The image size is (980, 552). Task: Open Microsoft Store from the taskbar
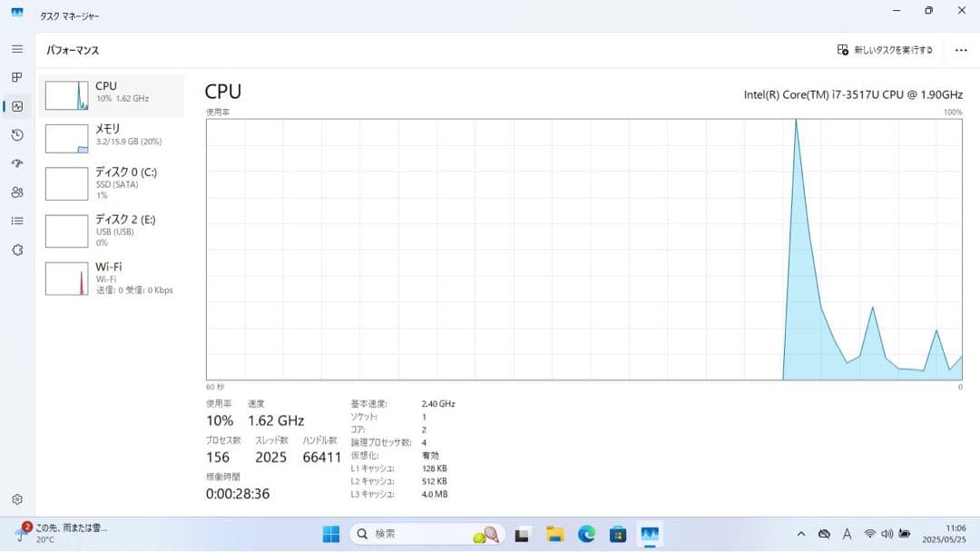(x=618, y=534)
